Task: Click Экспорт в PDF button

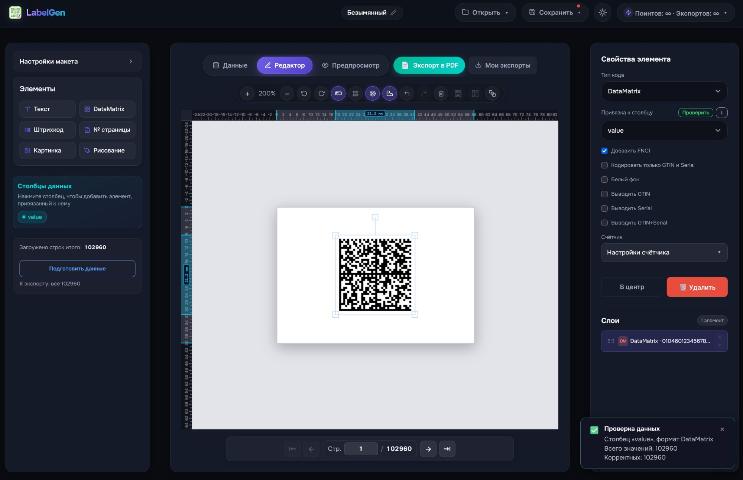Action: pyautogui.click(x=429, y=65)
